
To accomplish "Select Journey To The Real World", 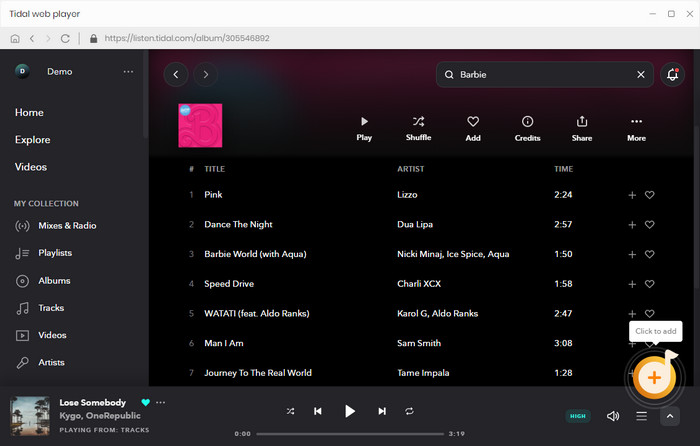I will [x=258, y=373].
